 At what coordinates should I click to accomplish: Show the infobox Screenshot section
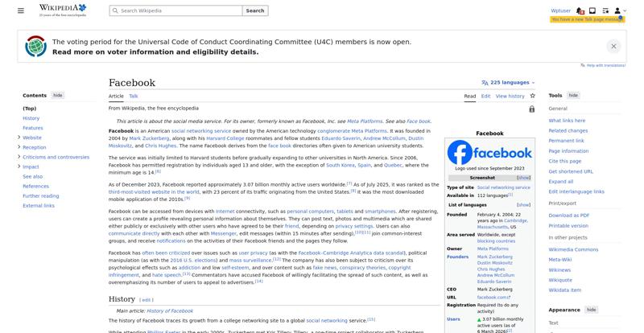point(524,178)
